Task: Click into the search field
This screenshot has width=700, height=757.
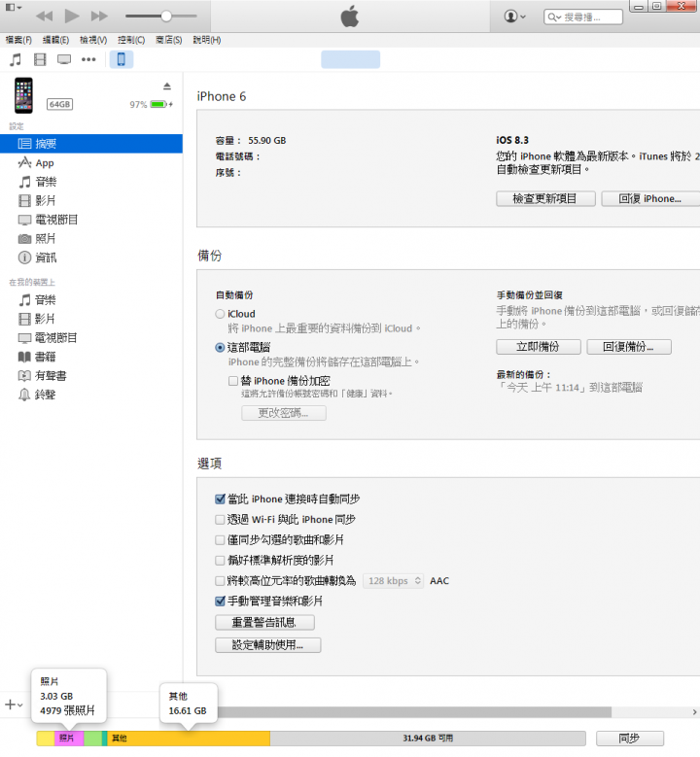Action: point(583,17)
